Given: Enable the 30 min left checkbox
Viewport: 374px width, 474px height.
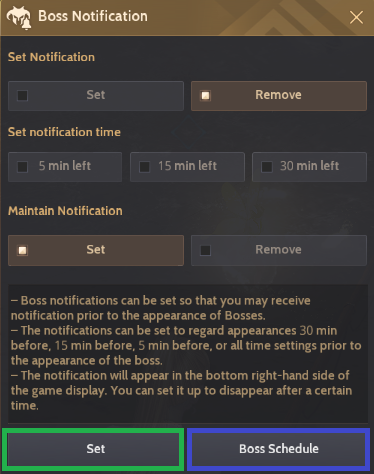Looking at the screenshot, I should [267, 167].
